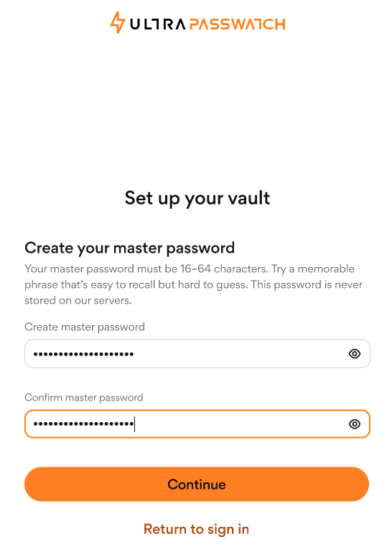The width and height of the screenshot is (392, 547).
Task: Click the Create master password field label
Action: [x=85, y=327]
